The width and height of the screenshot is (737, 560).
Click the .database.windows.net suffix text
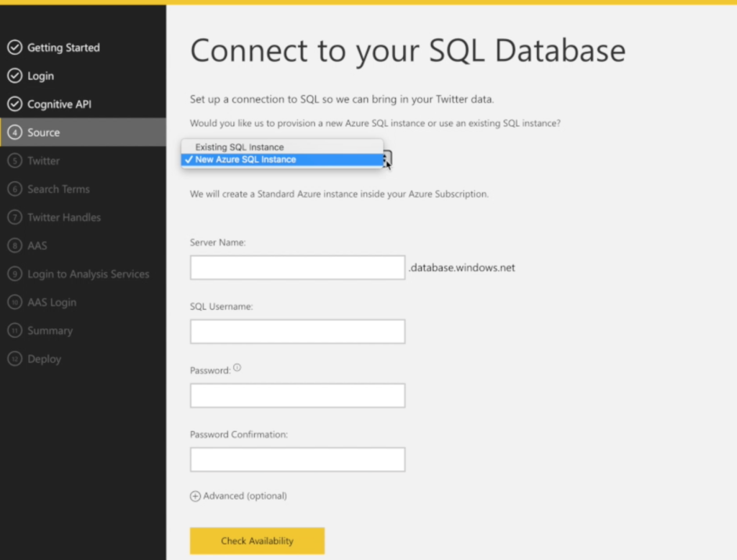(x=461, y=268)
